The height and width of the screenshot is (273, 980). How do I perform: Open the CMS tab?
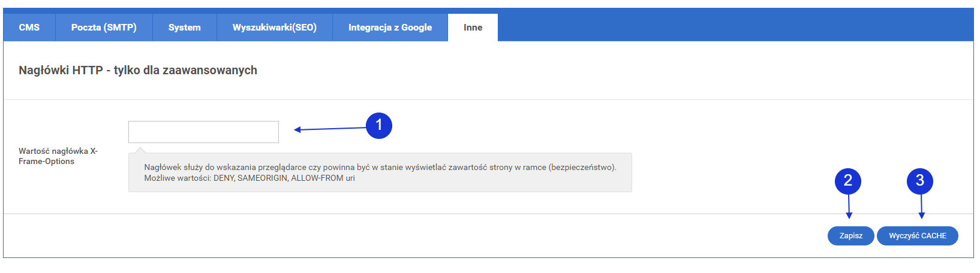coord(29,28)
